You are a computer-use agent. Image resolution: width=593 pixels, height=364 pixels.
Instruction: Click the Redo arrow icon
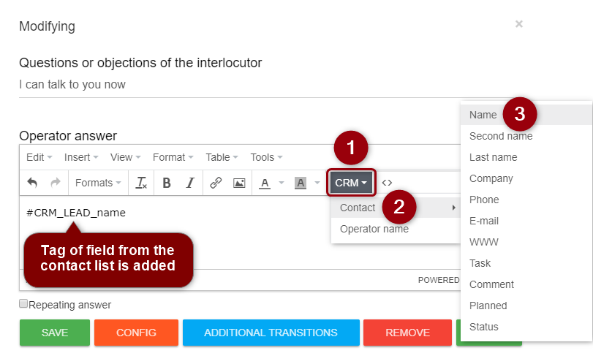55,183
